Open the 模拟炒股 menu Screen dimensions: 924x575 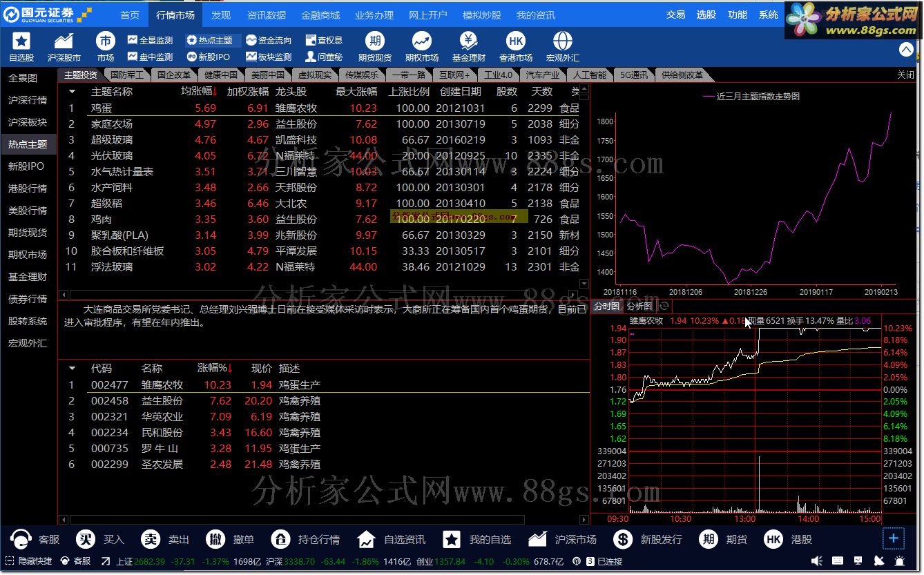point(482,14)
